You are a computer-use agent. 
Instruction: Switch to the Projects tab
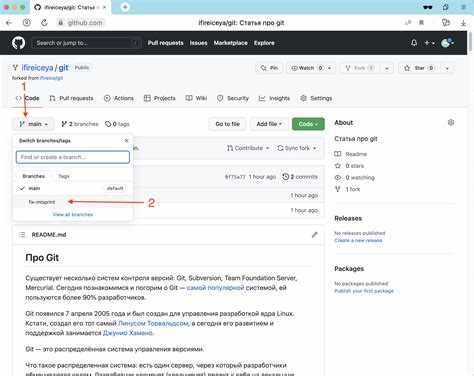click(x=160, y=98)
